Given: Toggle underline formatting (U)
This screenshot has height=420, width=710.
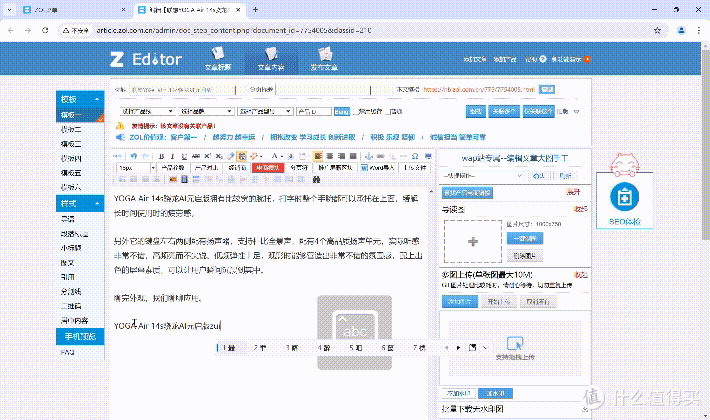Looking at the screenshot, I should (184, 156).
